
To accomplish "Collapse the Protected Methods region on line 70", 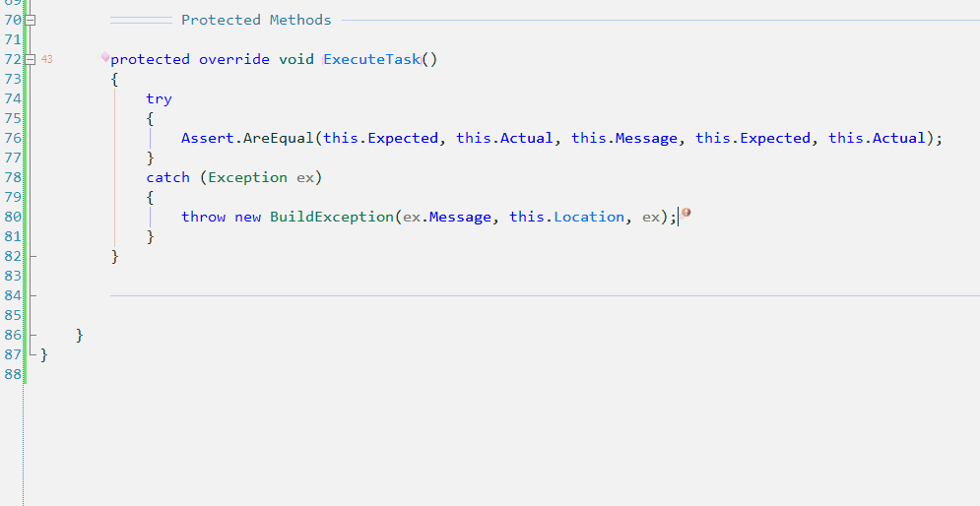I will [x=31, y=20].
